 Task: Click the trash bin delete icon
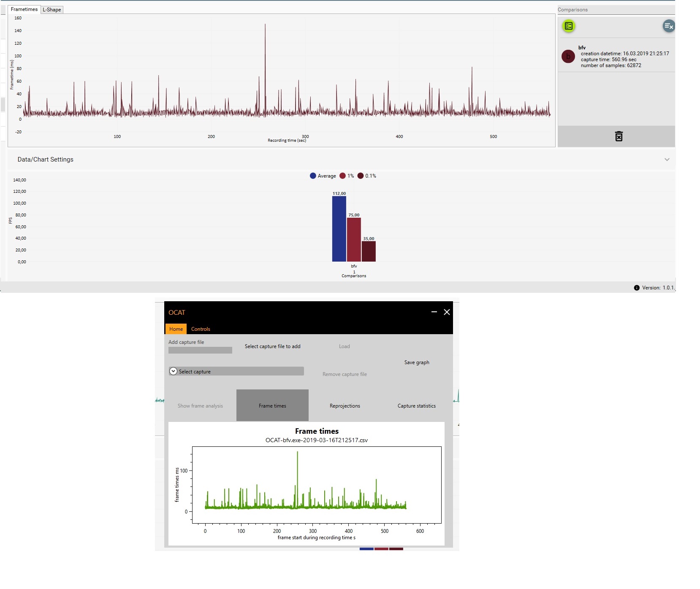tap(619, 136)
